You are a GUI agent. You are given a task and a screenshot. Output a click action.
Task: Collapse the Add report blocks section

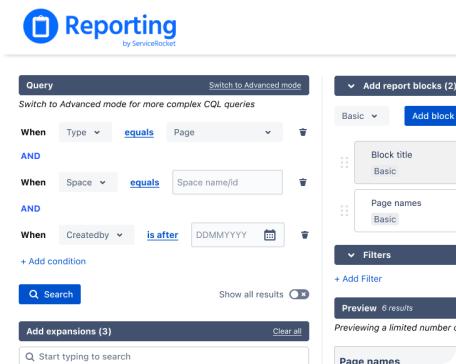coord(351,86)
